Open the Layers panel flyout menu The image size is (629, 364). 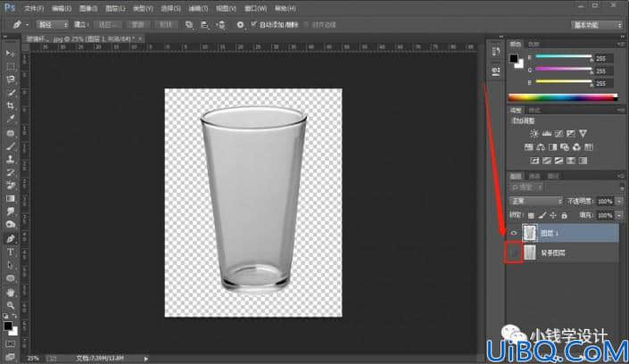[x=621, y=176]
